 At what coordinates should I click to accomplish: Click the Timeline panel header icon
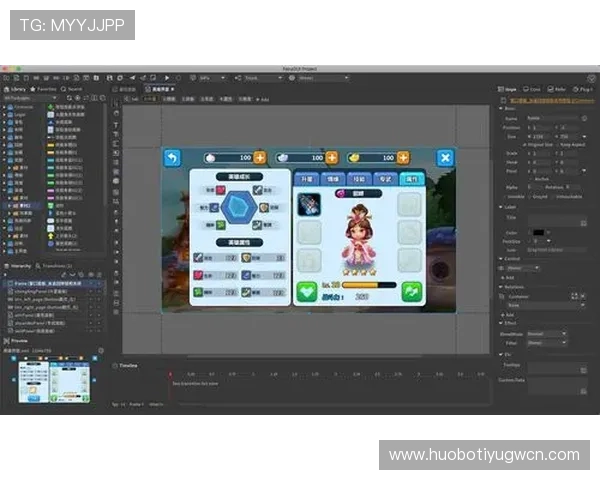pyautogui.click(x=115, y=366)
